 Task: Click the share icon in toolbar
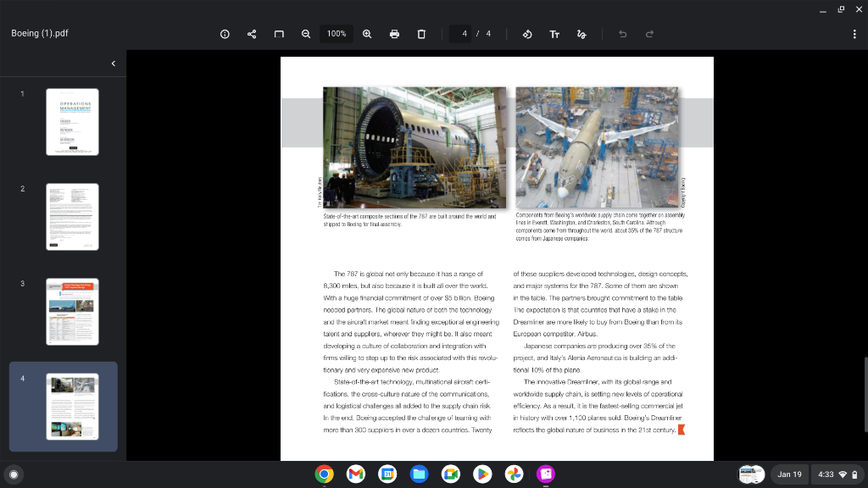252,34
